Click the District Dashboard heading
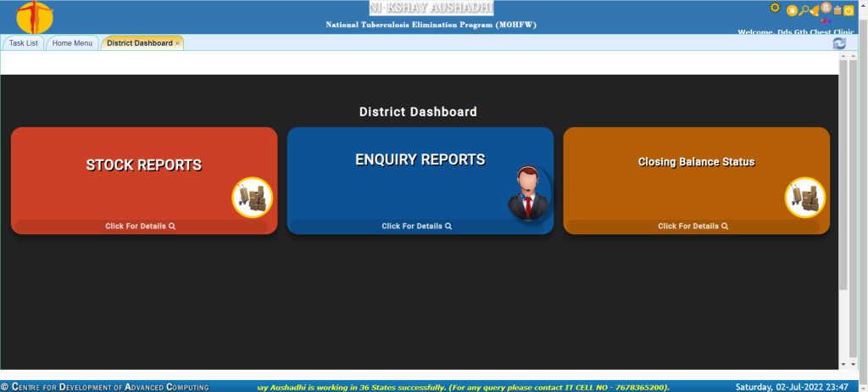 pyautogui.click(x=418, y=111)
